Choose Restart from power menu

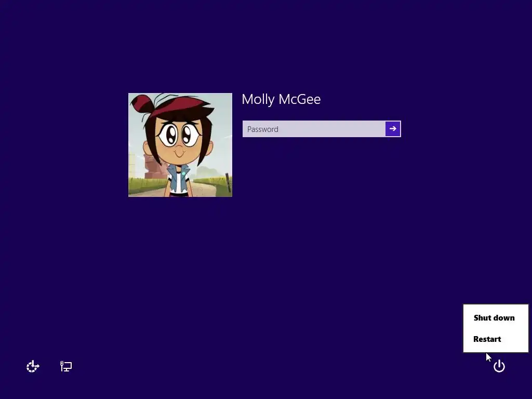pos(487,339)
